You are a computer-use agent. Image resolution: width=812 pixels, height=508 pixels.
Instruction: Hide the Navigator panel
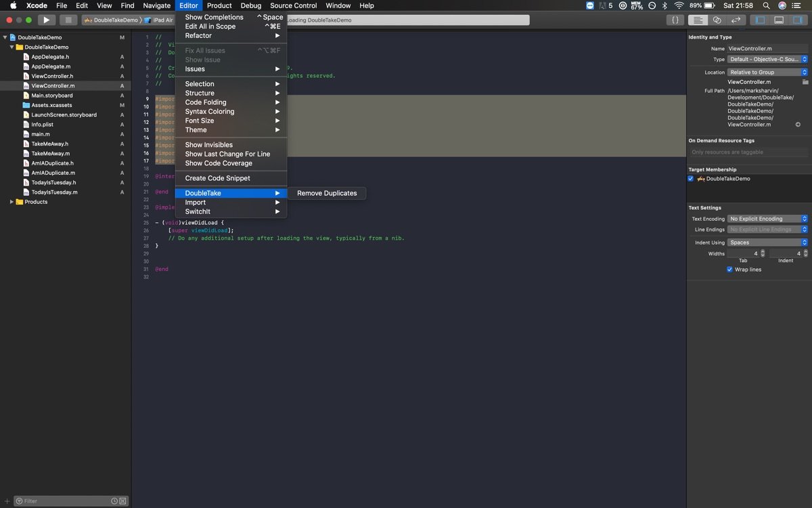pyautogui.click(x=760, y=20)
